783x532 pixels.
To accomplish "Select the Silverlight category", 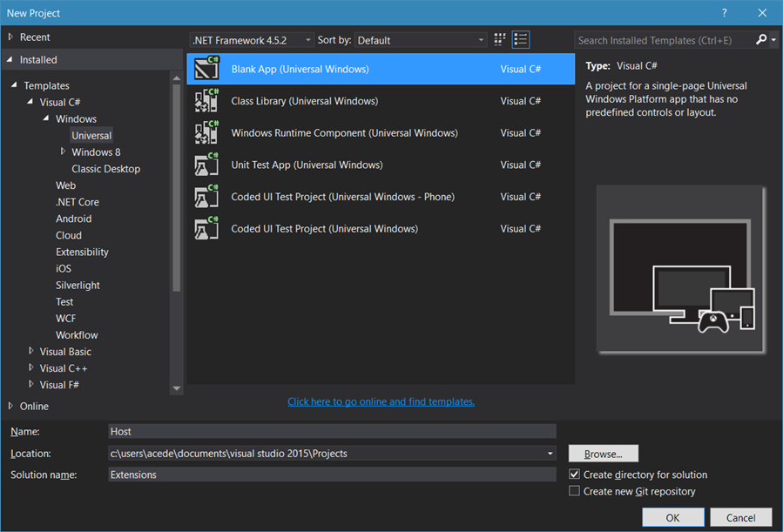I will pyautogui.click(x=78, y=285).
